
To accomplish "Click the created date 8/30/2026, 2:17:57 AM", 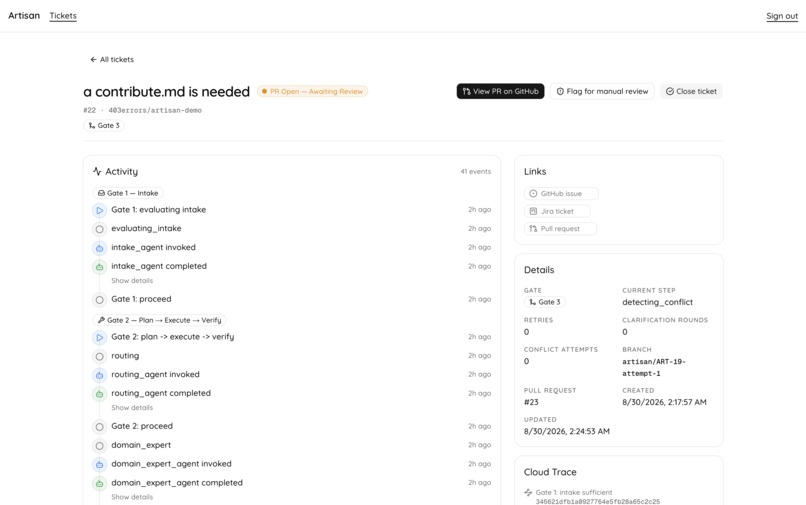I will [664, 402].
